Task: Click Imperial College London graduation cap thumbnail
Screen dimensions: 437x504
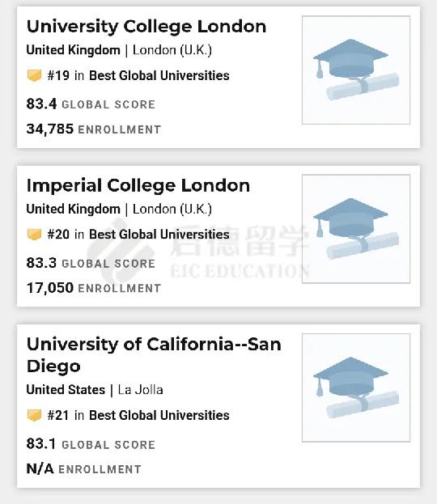Action: tap(356, 229)
